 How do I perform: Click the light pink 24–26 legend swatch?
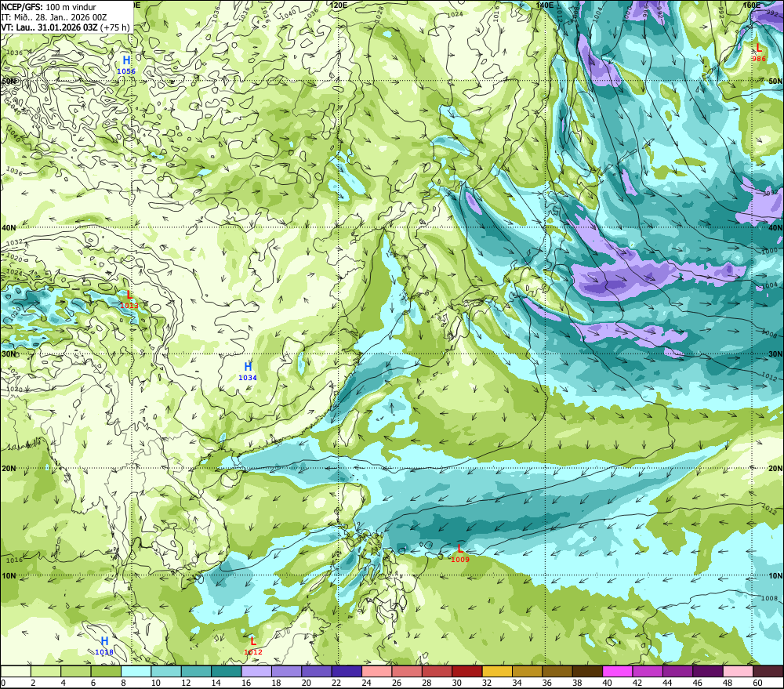click(376, 672)
